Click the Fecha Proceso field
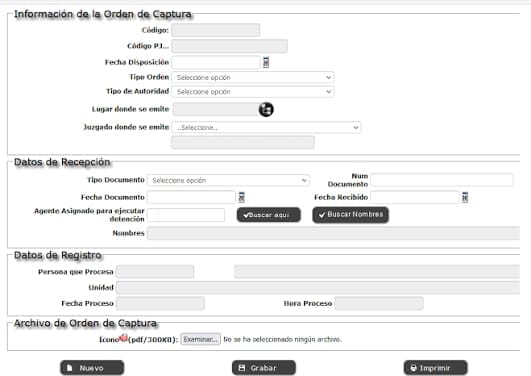The height and width of the screenshot is (376, 531). coord(161,304)
